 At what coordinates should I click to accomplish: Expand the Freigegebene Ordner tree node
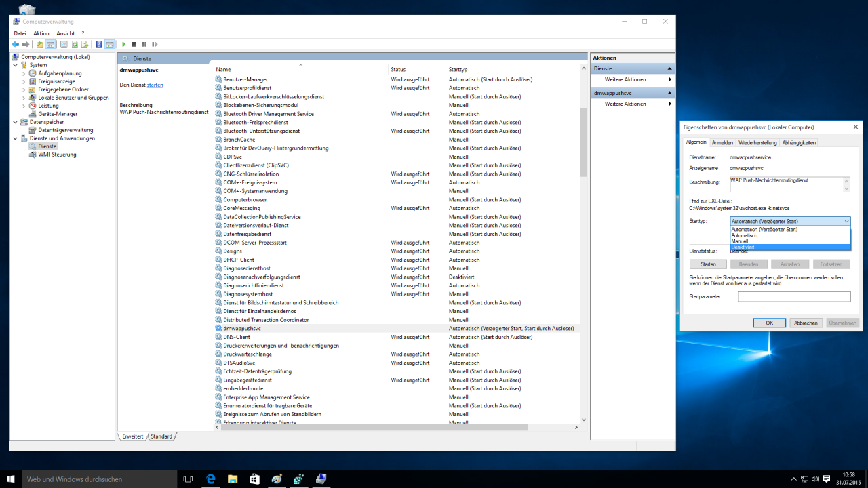[x=24, y=89]
